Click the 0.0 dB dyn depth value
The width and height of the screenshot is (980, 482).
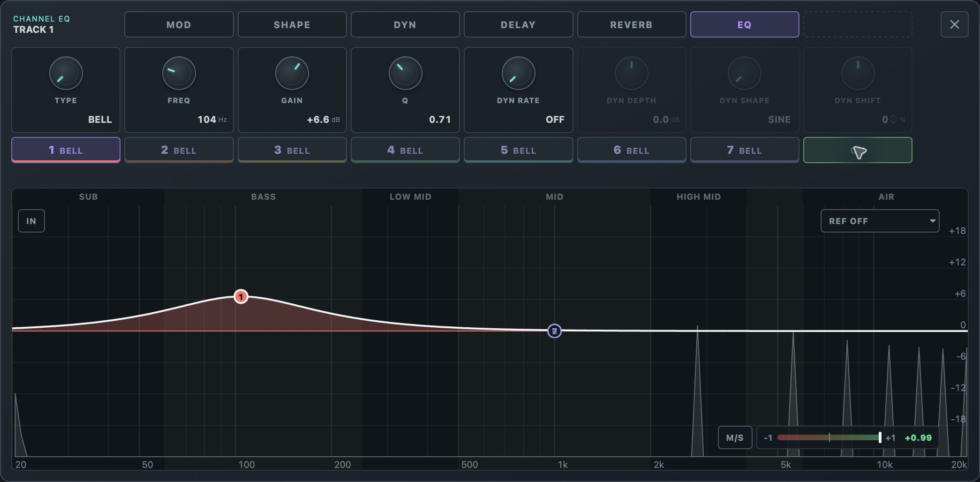(x=666, y=120)
